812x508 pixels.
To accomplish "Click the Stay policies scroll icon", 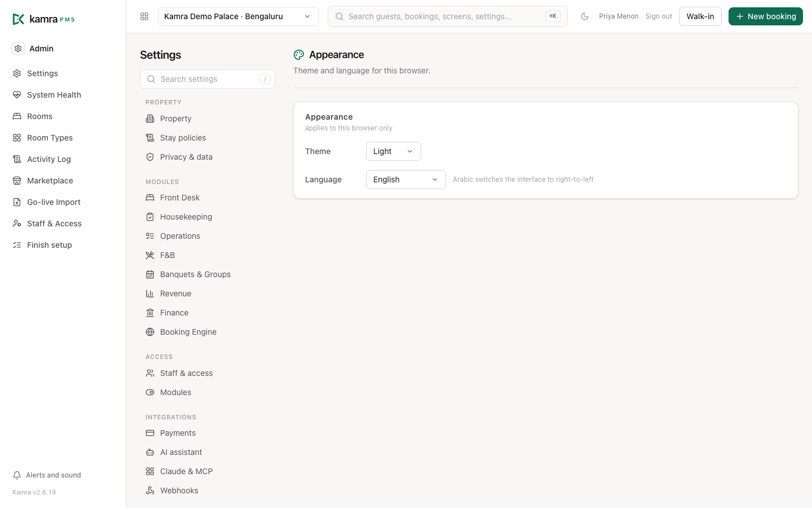I will click(x=150, y=138).
